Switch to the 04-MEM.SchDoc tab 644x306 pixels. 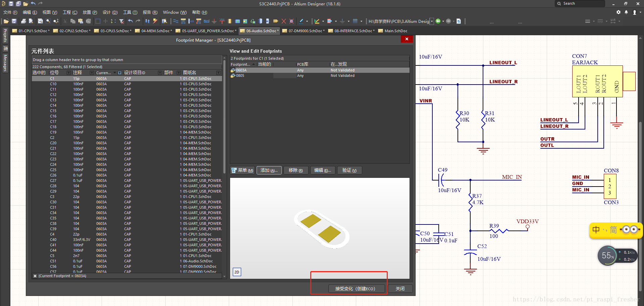(x=154, y=31)
